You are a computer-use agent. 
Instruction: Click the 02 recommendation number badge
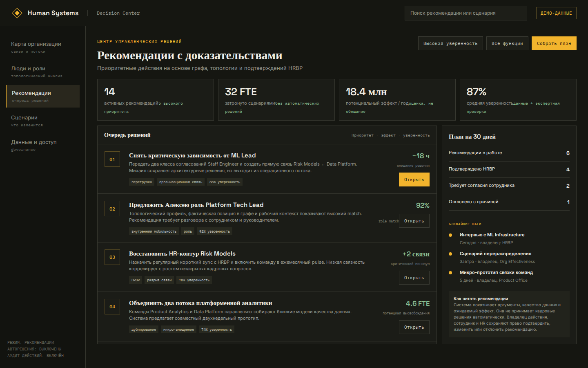(x=112, y=209)
